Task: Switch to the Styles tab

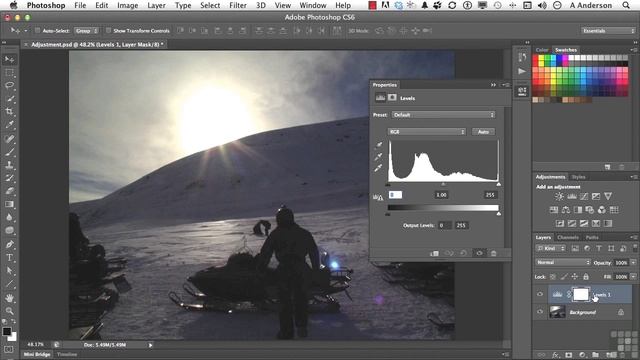Action: [578, 177]
